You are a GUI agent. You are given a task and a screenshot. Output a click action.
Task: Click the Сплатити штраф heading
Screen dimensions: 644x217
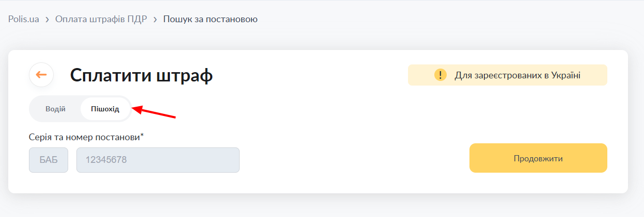(142, 75)
